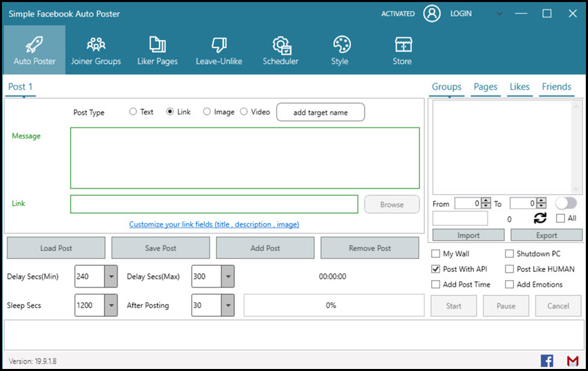Click inside the Message text area
Image resolution: width=588 pixels, height=371 pixels.
point(244,158)
